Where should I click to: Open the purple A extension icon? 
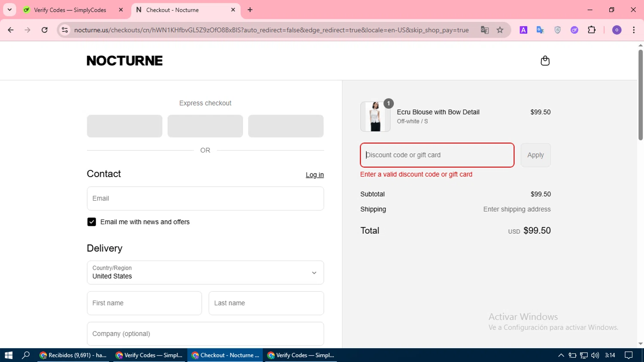523,30
